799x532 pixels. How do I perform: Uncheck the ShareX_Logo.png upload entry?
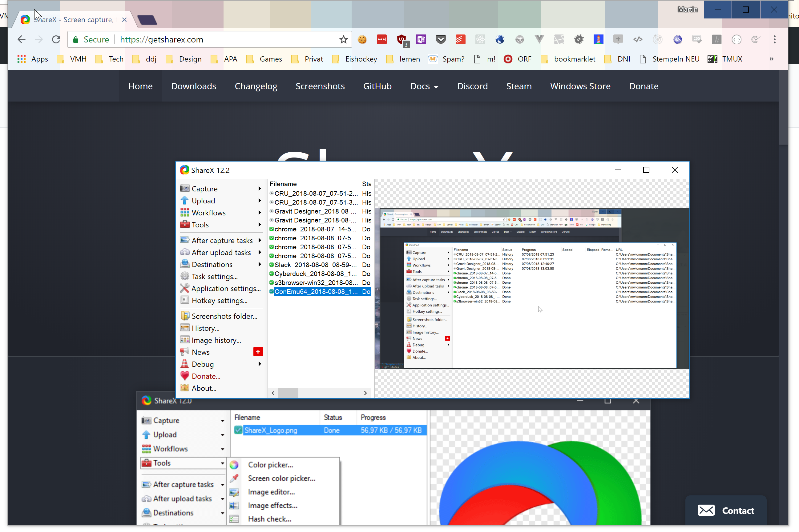pyautogui.click(x=238, y=430)
